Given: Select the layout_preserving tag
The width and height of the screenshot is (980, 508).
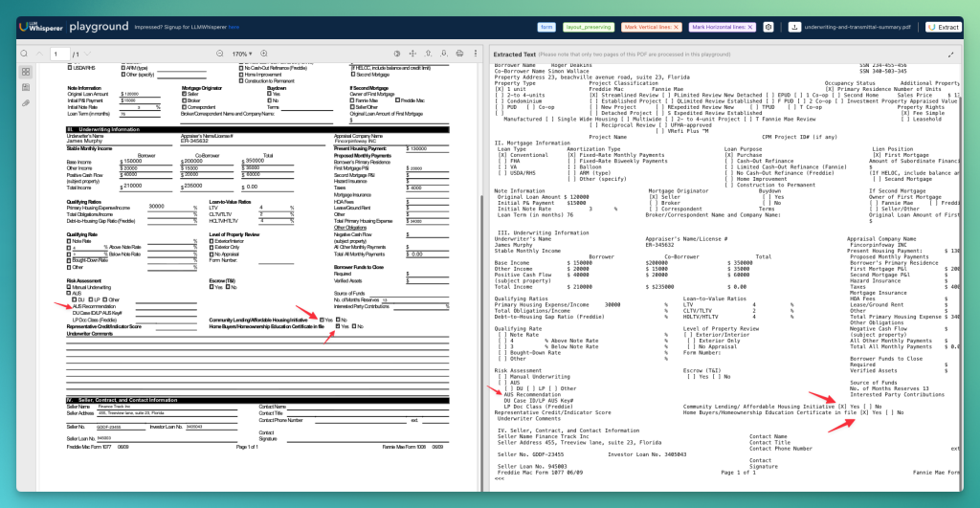Looking at the screenshot, I should (590, 28).
